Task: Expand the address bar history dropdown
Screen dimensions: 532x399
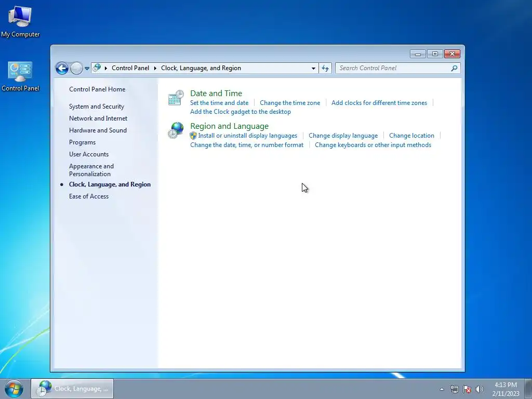Action: tap(313, 68)
